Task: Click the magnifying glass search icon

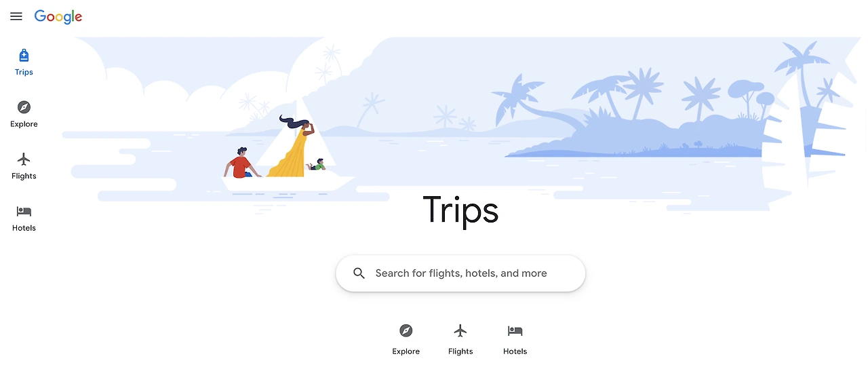Action: pyautogui.click(x=359, y=273)
